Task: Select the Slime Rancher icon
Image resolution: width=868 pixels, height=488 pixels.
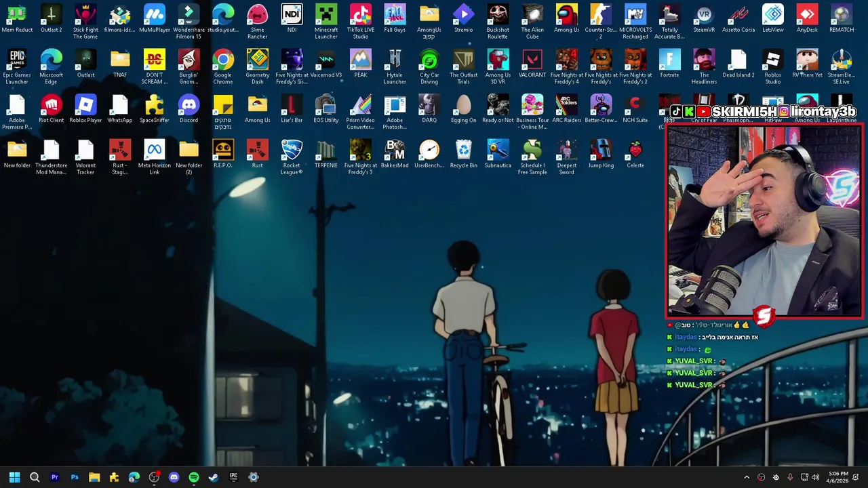Action: [x=257, y=22]
